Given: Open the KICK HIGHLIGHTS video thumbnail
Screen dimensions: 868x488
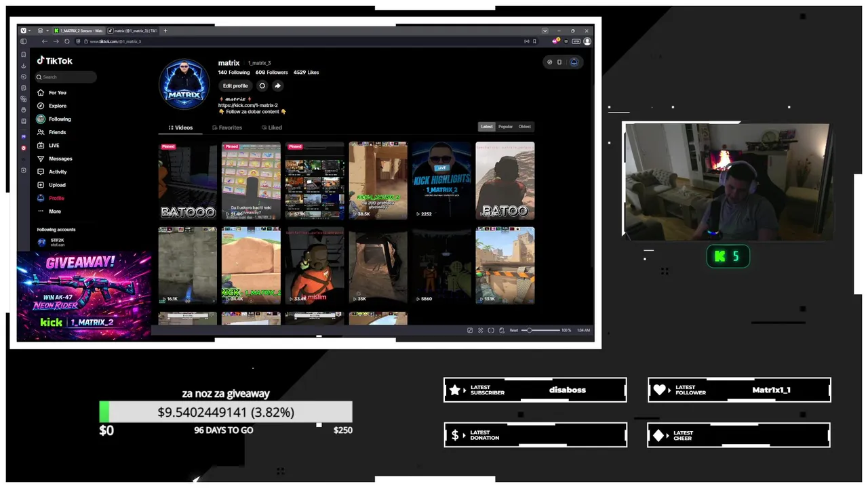Looking at the screenshot, I should point(441,180).
